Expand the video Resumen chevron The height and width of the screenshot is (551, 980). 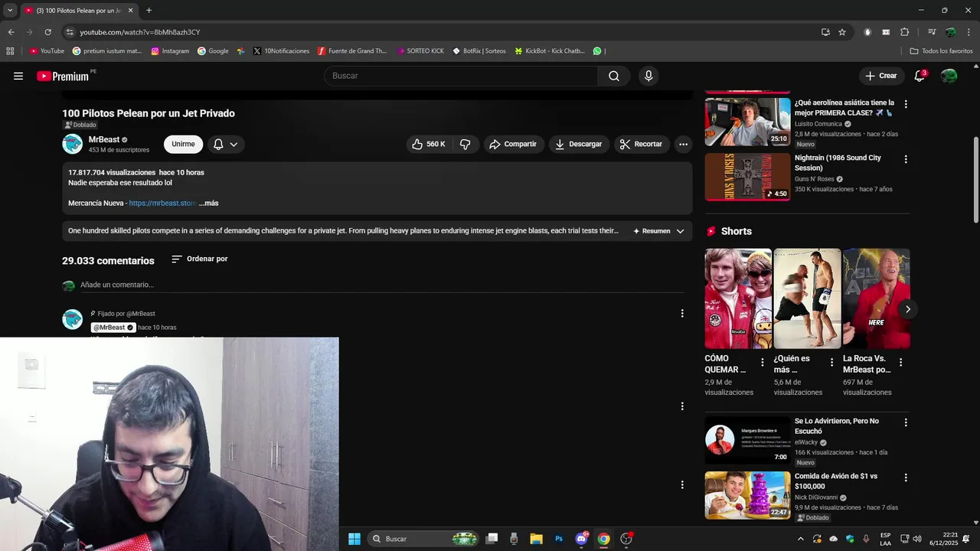click(x=680, y=231)
